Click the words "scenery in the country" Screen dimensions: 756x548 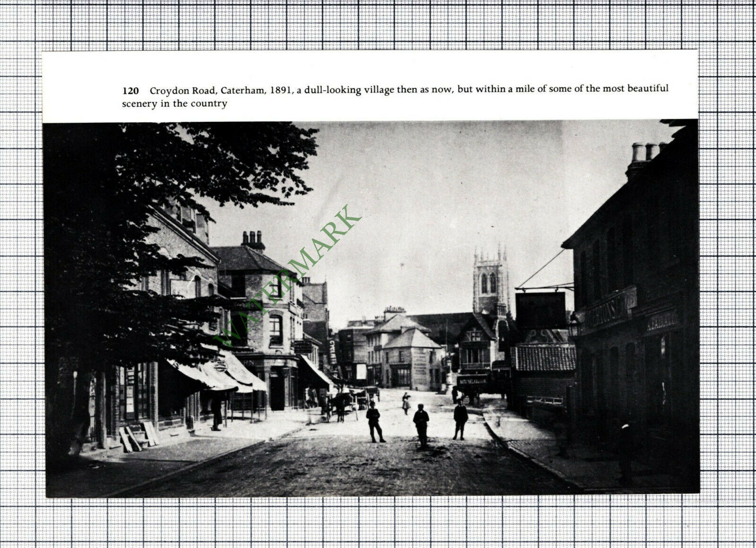tap(175, 103)
